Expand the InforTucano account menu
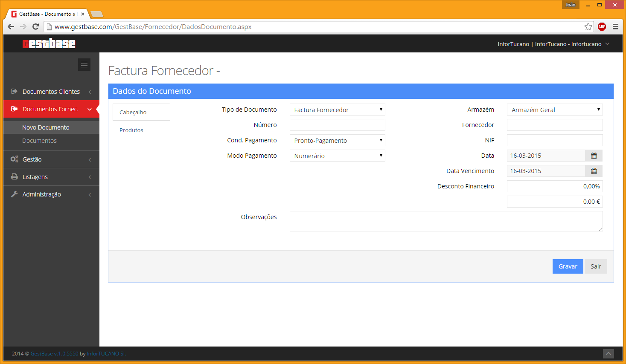626x364 pixels. 553,44
